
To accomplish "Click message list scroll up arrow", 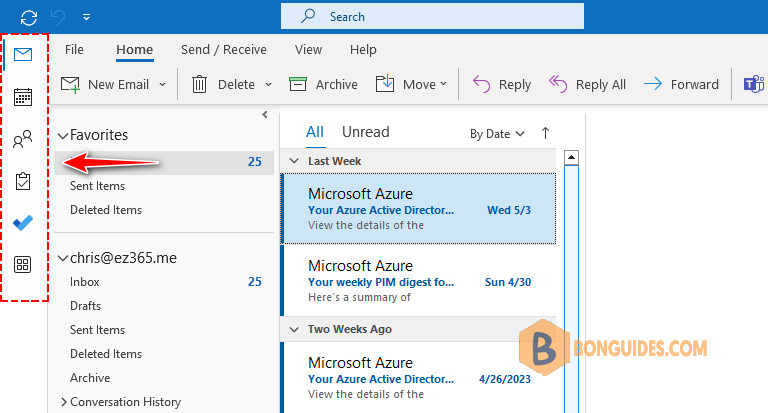I will pos(571,158).
